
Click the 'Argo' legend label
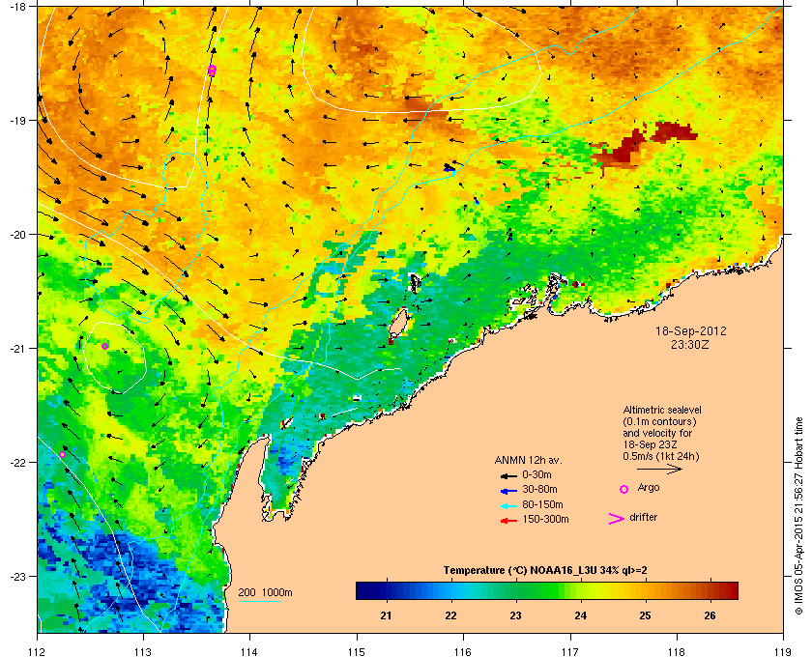pyautogui.click(x=649, y=488)
